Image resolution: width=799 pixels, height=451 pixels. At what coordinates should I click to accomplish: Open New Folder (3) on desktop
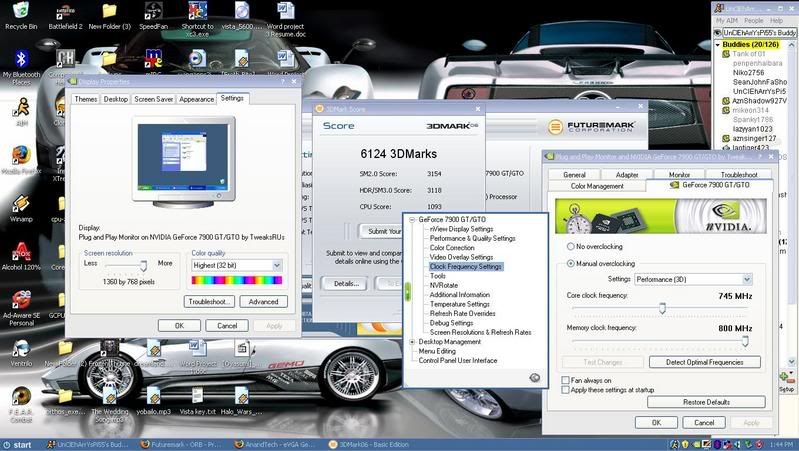[x=109, y=15]
